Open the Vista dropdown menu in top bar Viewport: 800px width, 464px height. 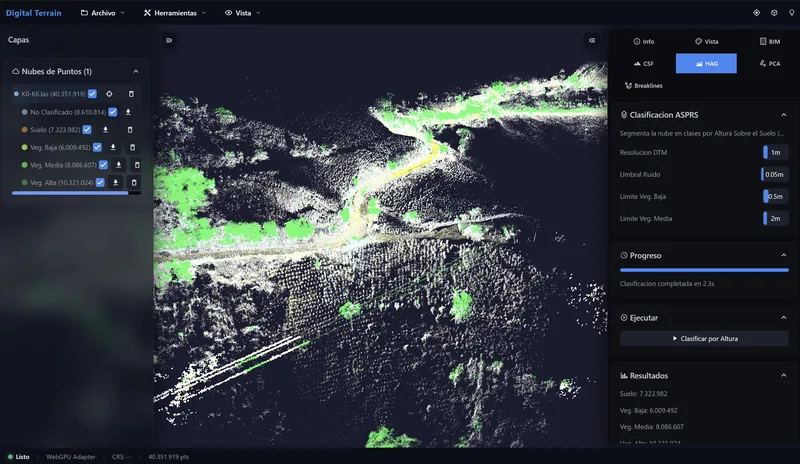click(x=243, y=13)
